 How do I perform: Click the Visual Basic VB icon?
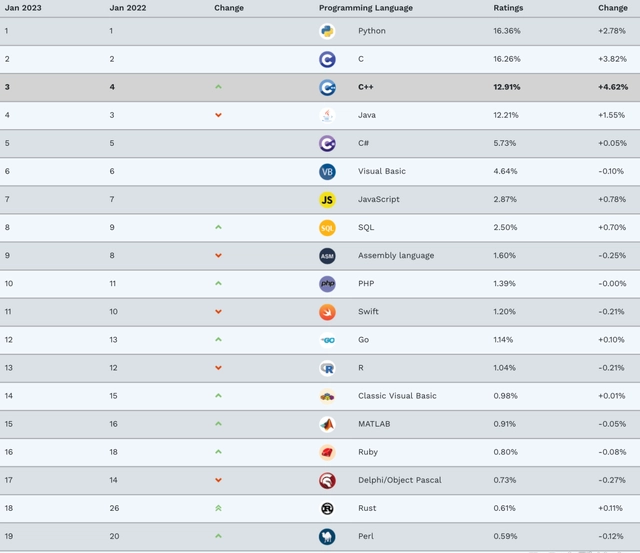(327, 172)
